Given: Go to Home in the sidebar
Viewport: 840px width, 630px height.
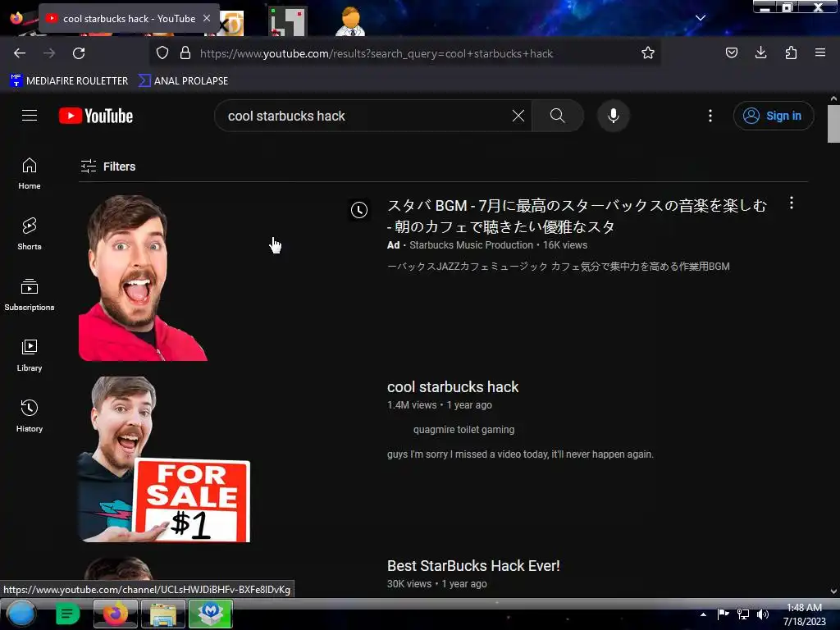Looking at the screenshot, I should (30, 174).
